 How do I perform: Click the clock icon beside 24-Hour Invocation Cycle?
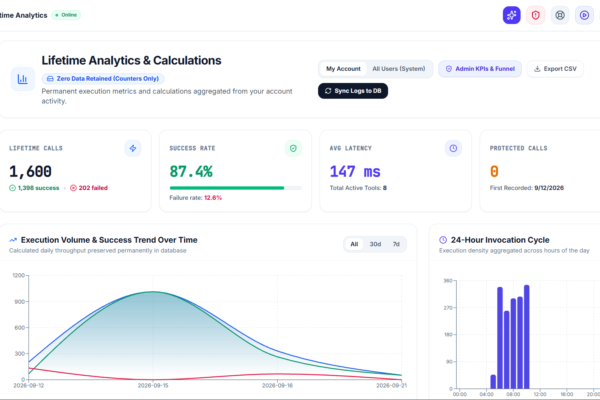pyautogui.click(x=443, y=240)
